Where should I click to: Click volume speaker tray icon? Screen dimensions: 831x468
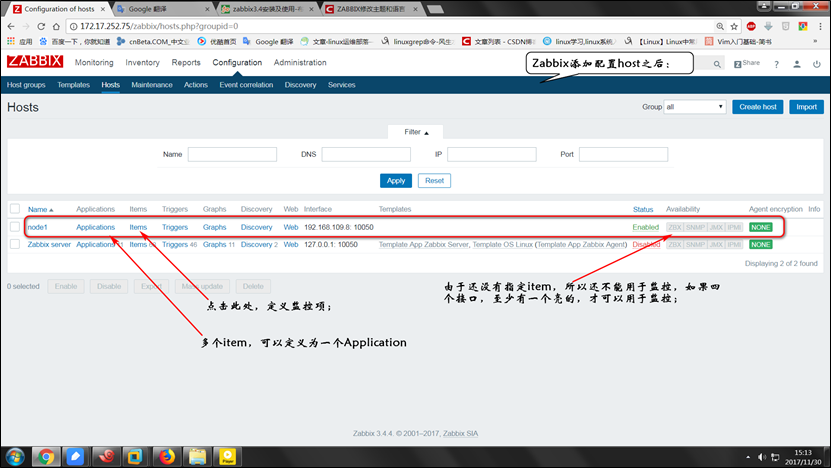pyautogui.click(x=762, y=457)
